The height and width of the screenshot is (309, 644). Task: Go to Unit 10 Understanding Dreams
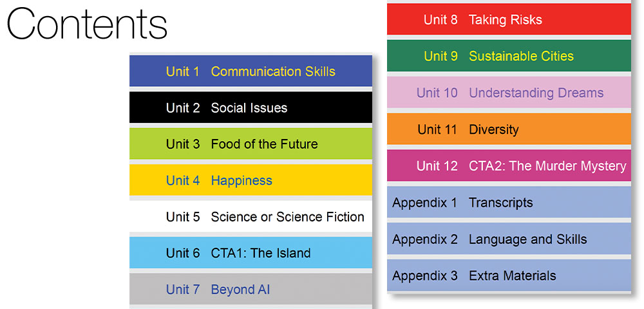(x=509, y=92)
